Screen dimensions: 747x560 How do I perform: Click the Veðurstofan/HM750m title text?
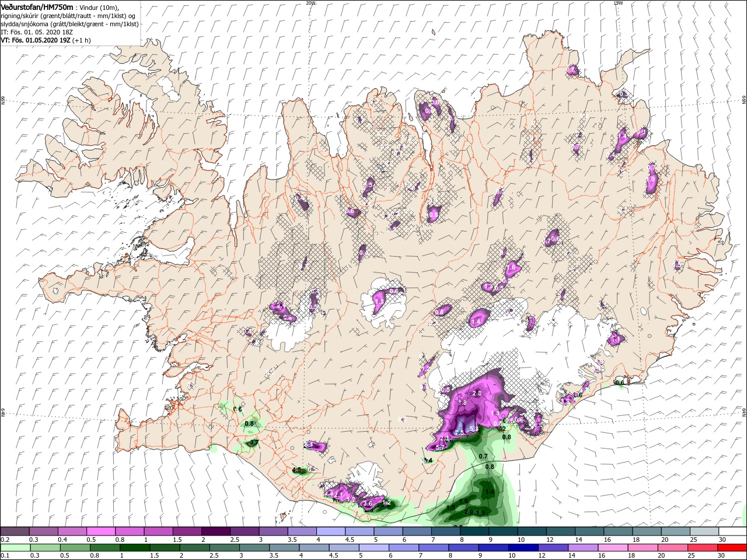point(37,6)
